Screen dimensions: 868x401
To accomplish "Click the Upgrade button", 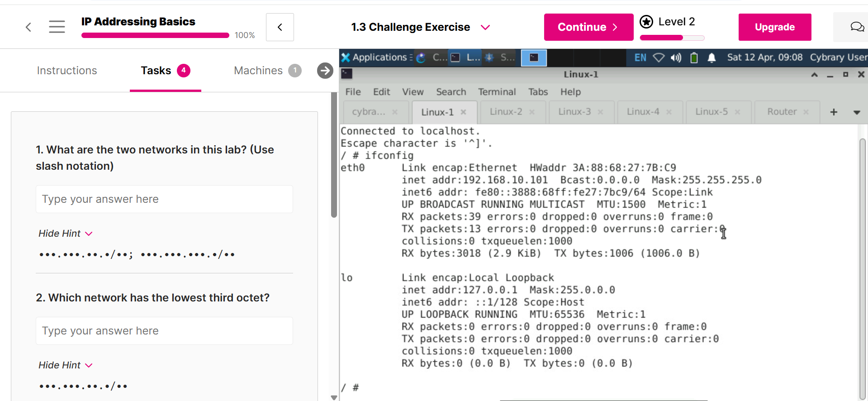I will (774, 27).
